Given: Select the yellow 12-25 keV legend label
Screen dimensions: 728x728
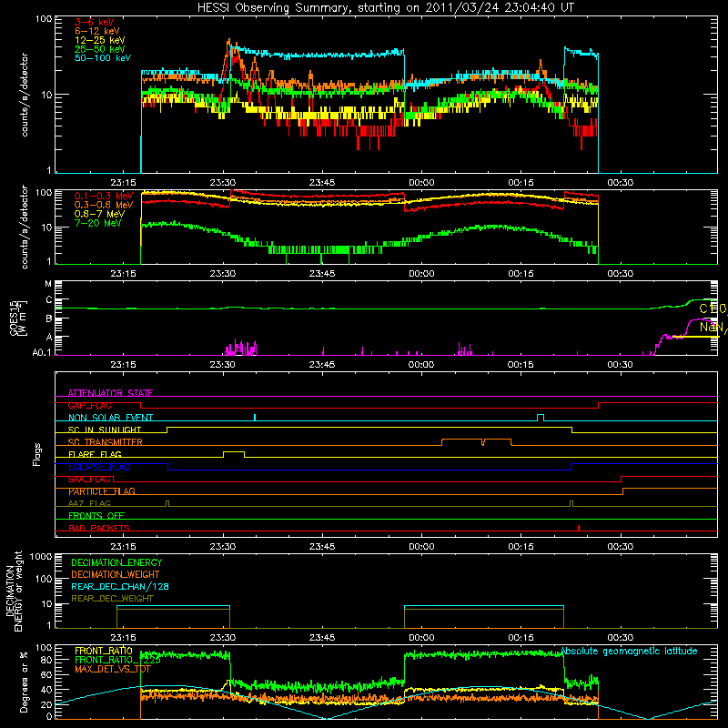Looking at the screenshot, I should (x=100, y=40).
